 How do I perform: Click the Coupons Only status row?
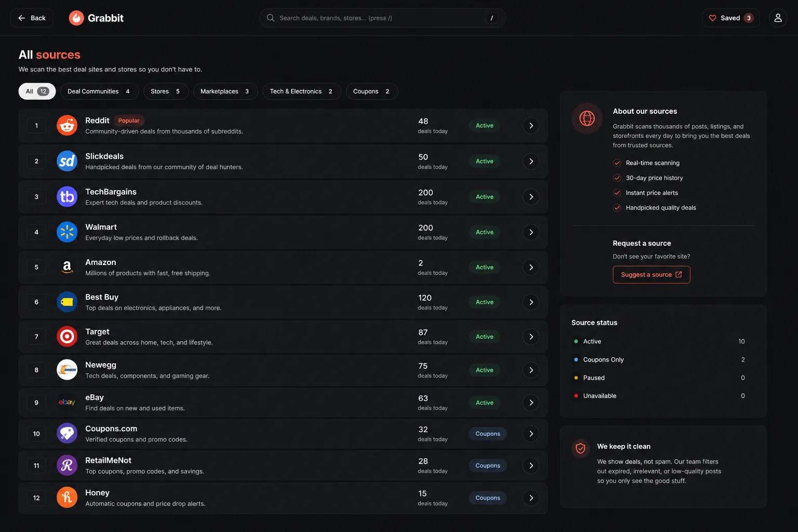click(659, 360)
